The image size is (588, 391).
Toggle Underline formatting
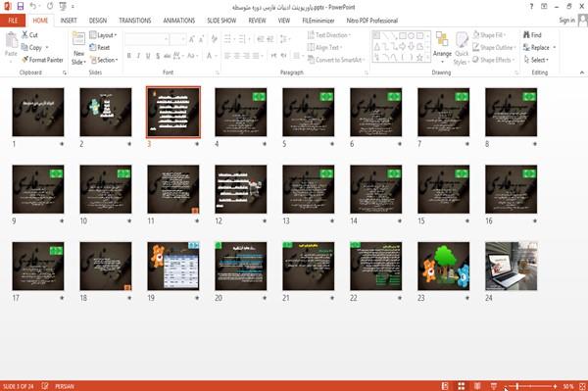tap(148, 56)
